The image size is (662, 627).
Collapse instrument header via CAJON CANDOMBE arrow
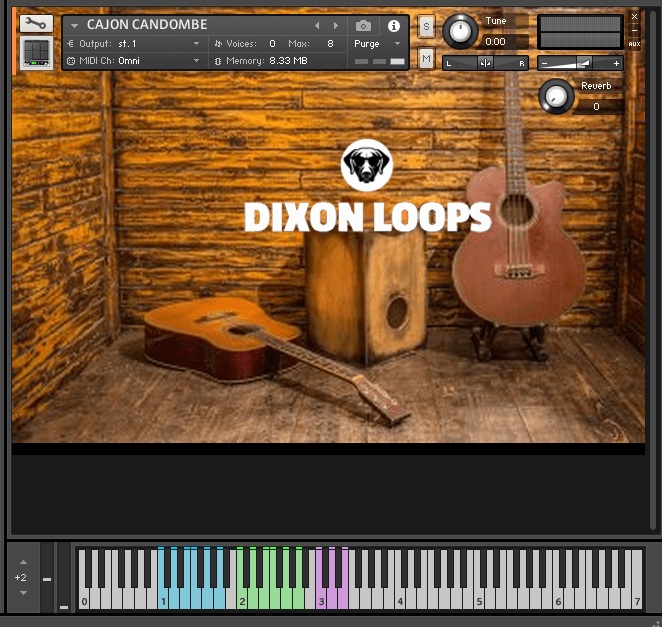(x=74, y=25)
